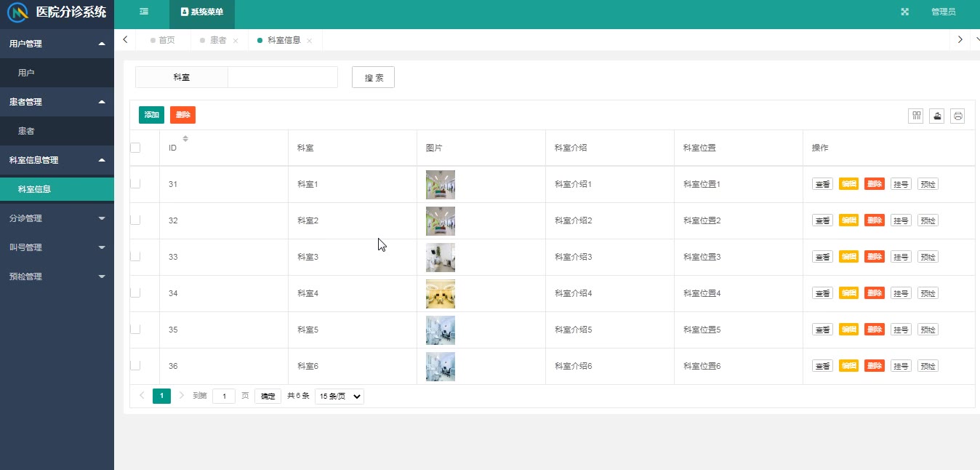
Task: Click the tabs scroll-right arrow
Action: click(960, 39)
